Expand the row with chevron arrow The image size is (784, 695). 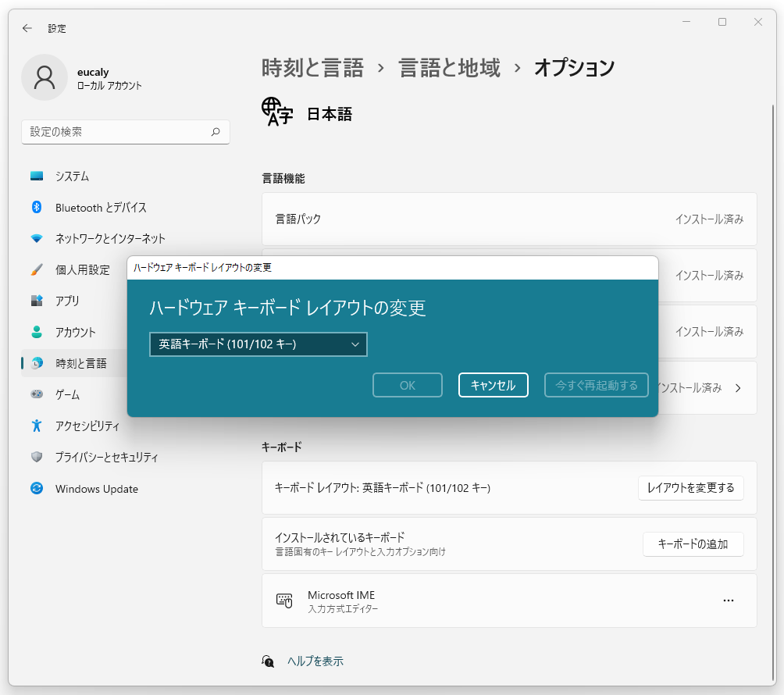738,387
